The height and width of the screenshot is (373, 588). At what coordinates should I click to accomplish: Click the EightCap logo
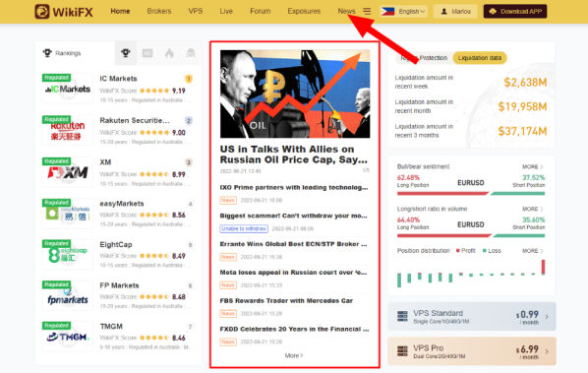click(68, 254)
